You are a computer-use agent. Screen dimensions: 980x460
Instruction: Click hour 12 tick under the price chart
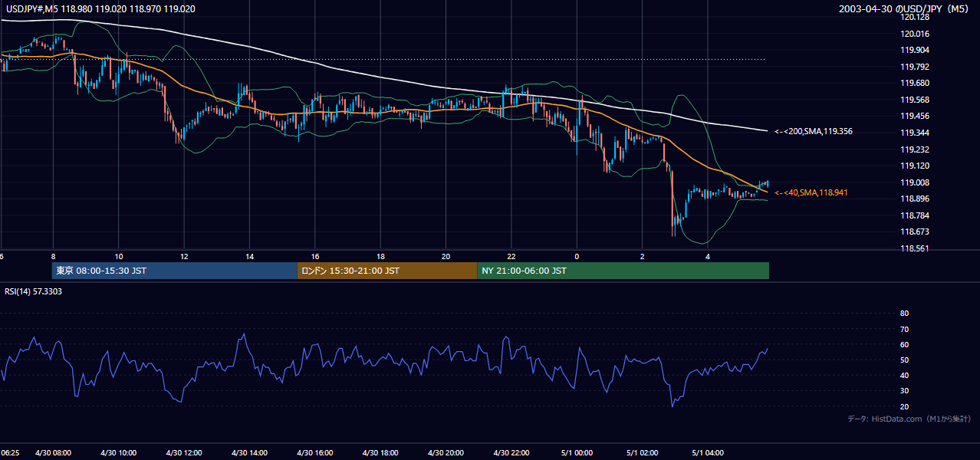[184, 256]
